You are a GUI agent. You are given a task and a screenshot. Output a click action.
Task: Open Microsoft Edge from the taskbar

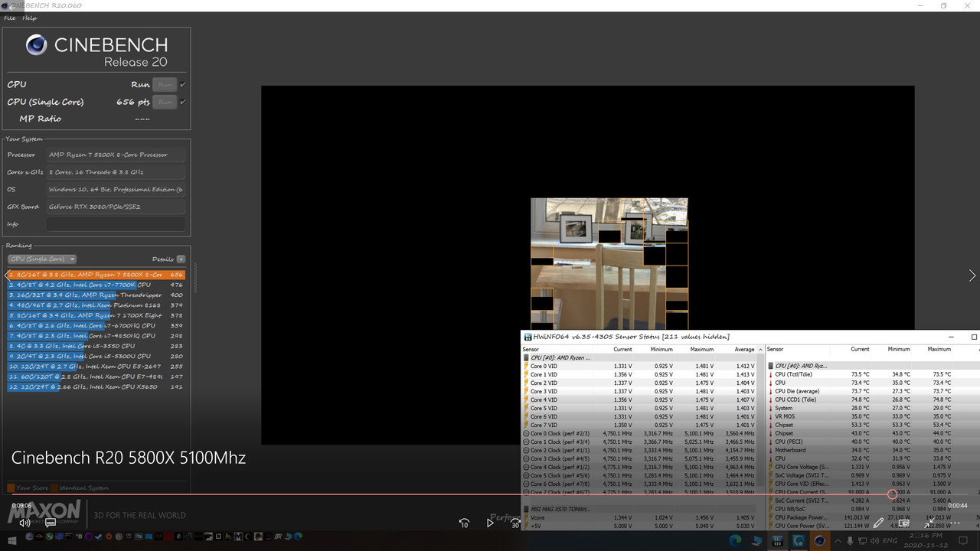coord(735,540)
